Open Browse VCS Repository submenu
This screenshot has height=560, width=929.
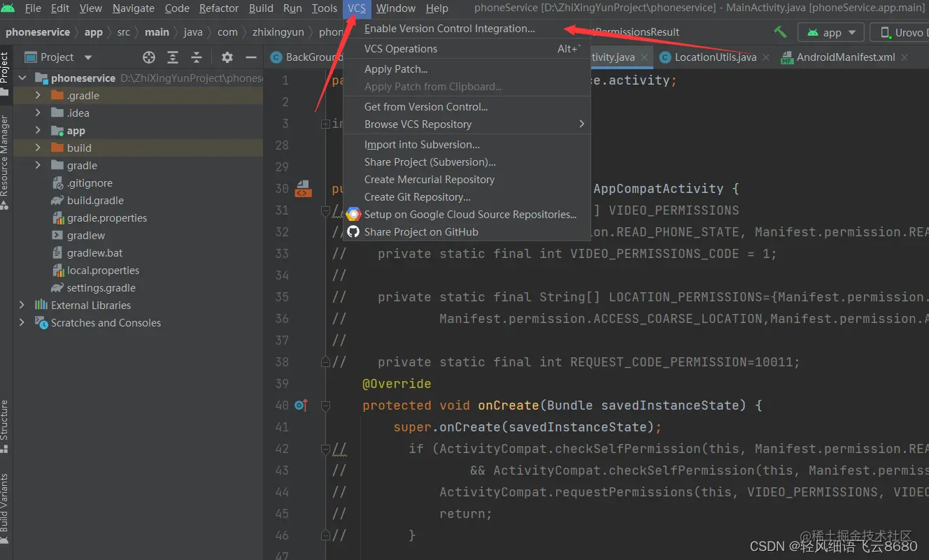pos(467,124)
